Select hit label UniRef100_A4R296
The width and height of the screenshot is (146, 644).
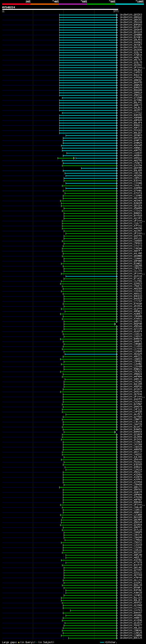pyautogui.click(x=131, y=228)
